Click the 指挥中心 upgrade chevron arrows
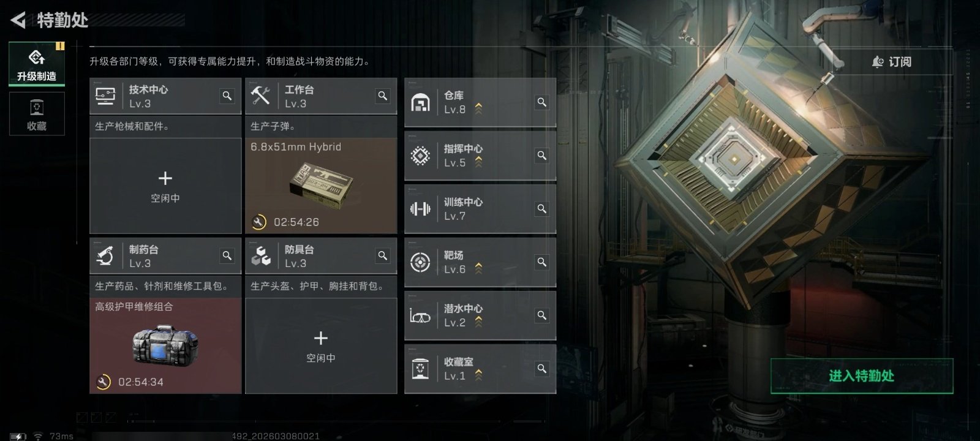The width and height of the screenshot is (980, 441). tap(478, 162)
